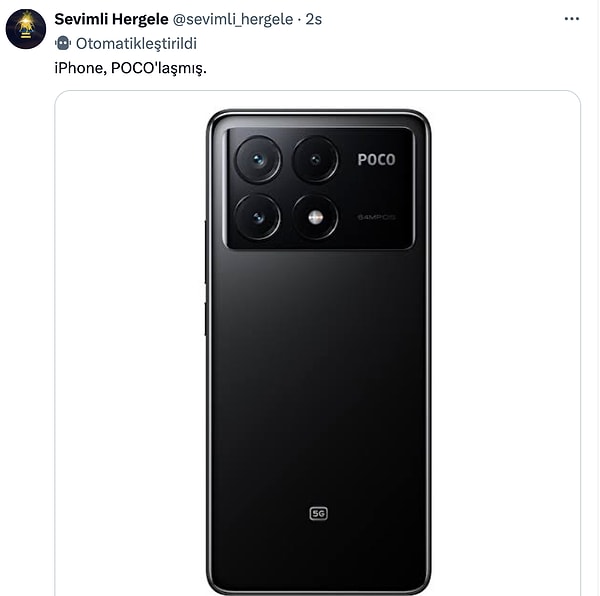Click the robot automated-account icon
The width and height of the screenshot is (600, 596).
[62, 44]
